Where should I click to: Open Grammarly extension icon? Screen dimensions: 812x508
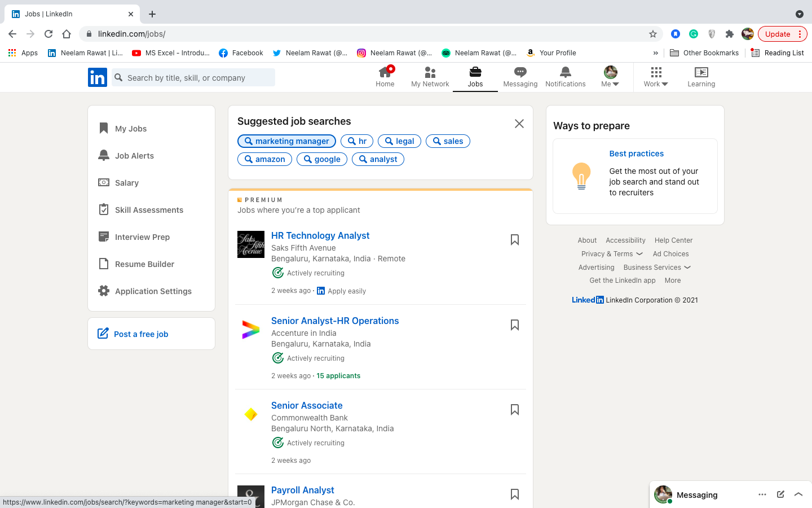coord(694,34)
